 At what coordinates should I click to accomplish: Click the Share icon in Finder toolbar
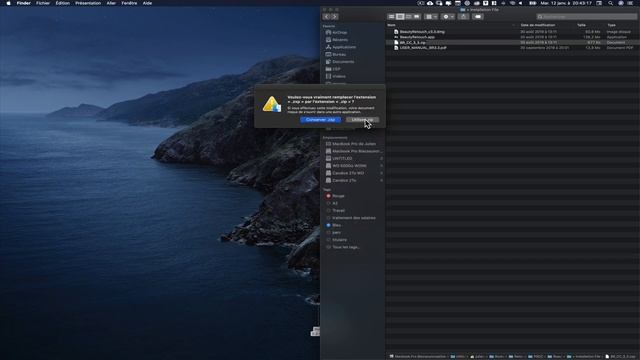(463, 17)
